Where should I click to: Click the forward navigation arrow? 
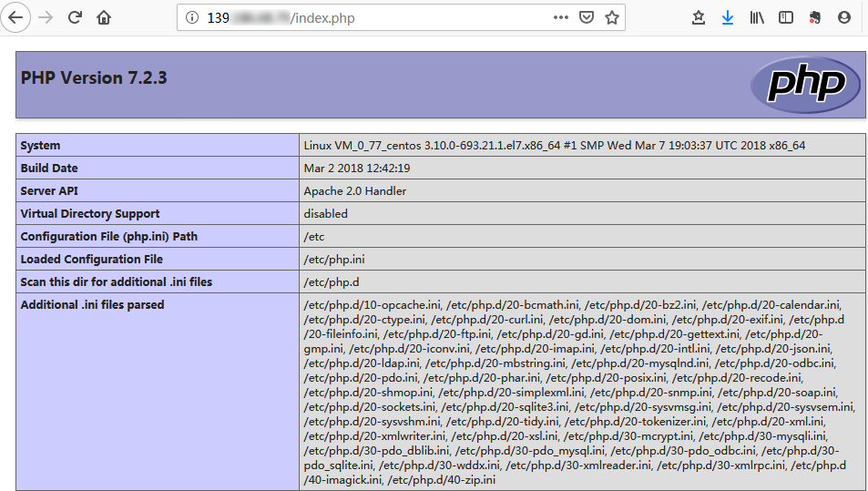pyautogui.click(x=46, y=17)
